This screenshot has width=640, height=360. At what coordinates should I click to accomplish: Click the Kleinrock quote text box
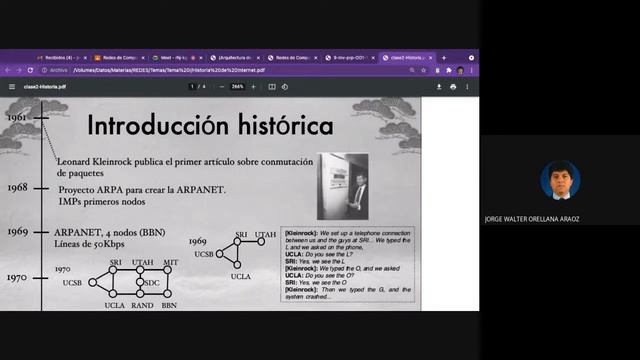pos(348,264)
